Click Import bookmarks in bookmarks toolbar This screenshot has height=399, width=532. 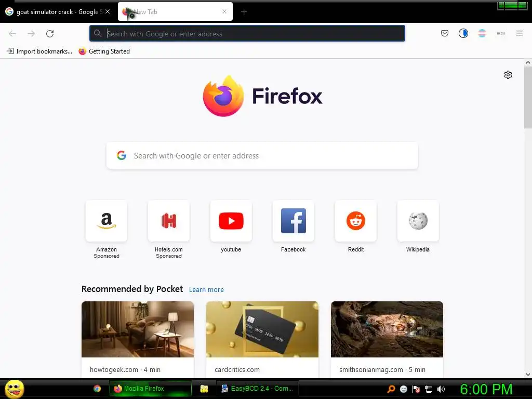pos(39,51)
